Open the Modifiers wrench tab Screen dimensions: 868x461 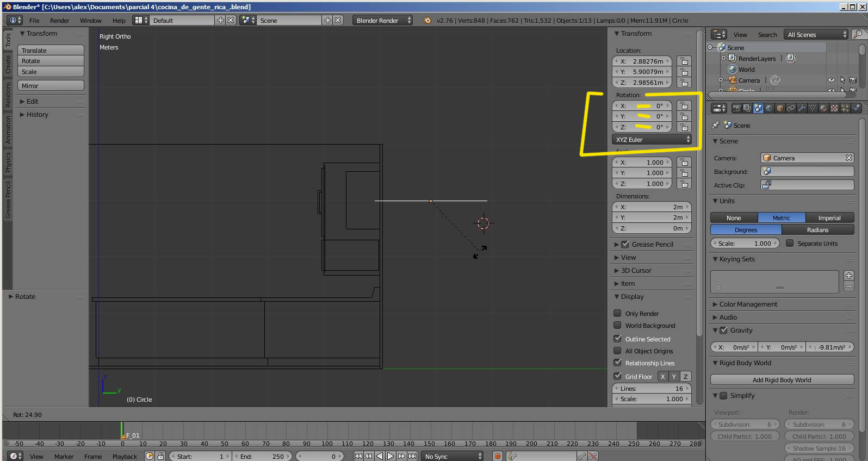(802, 108)
